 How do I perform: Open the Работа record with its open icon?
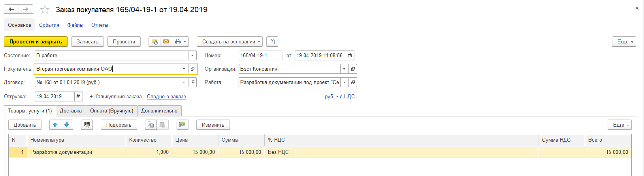(x=353, y=82)
